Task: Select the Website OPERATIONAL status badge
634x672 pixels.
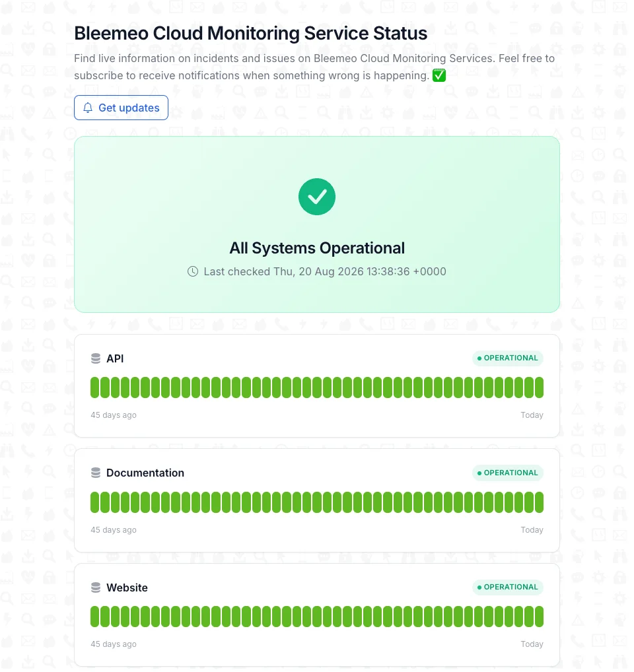Action: click(x=509, y=588)
